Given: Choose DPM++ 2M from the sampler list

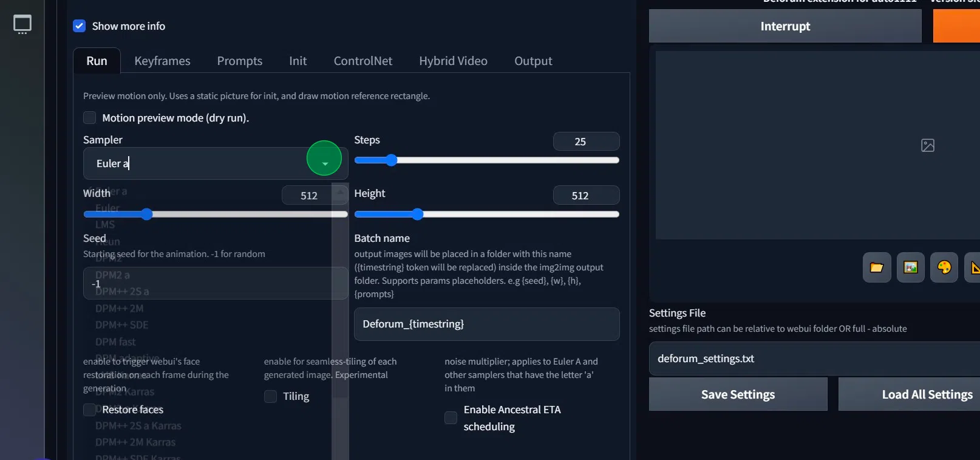Looking at the screenshot, I should pos(120,309).
